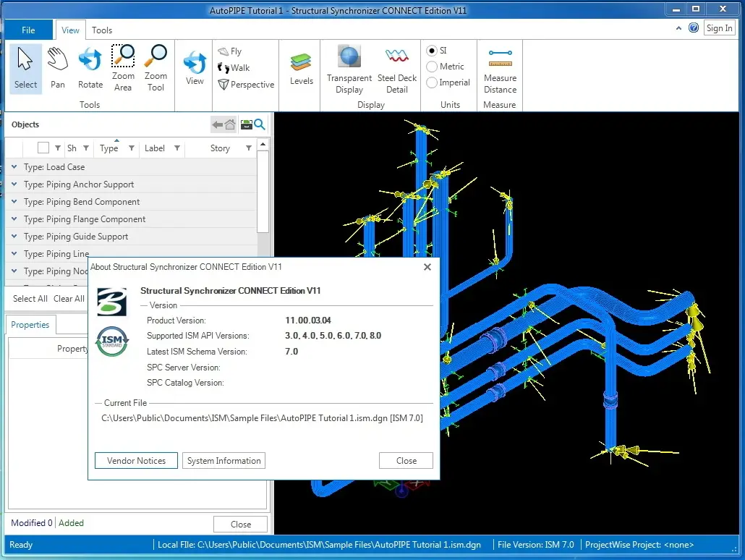The height and width of the screenshot is (560, 745).
Task: Filter the Sh column
Action: coord(86,148)
